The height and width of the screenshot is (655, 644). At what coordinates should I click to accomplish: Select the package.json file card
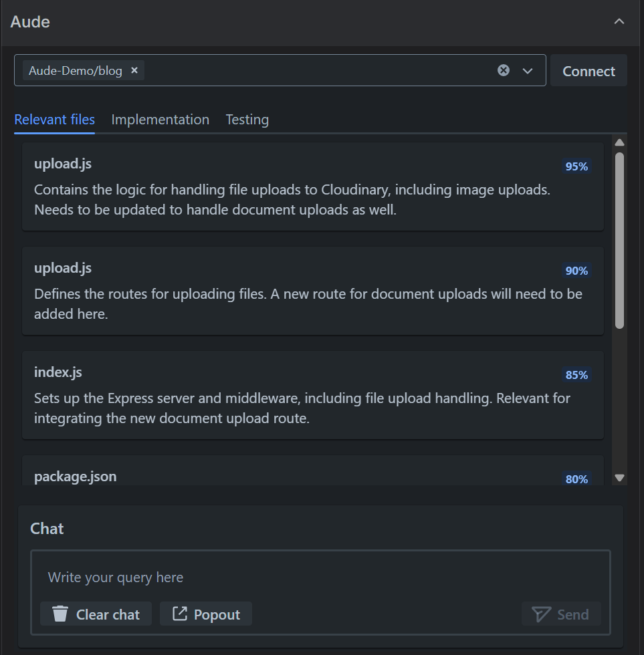(x=312, y=472)
